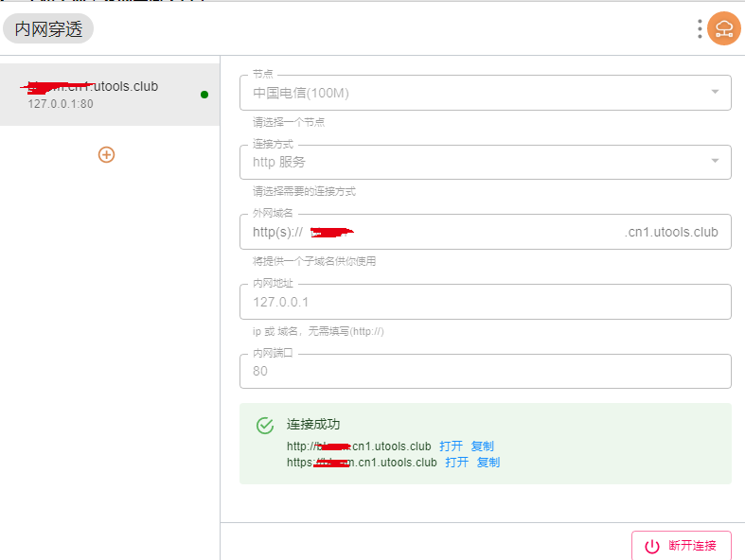Click the .cn1.utools.club domain suffix
The image size is (745, 560).
[671, 233]
